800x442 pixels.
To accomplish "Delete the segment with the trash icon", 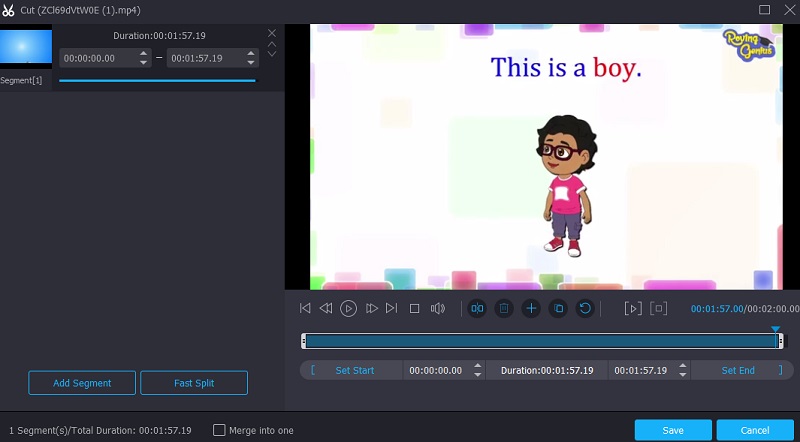I will [504, 309].
